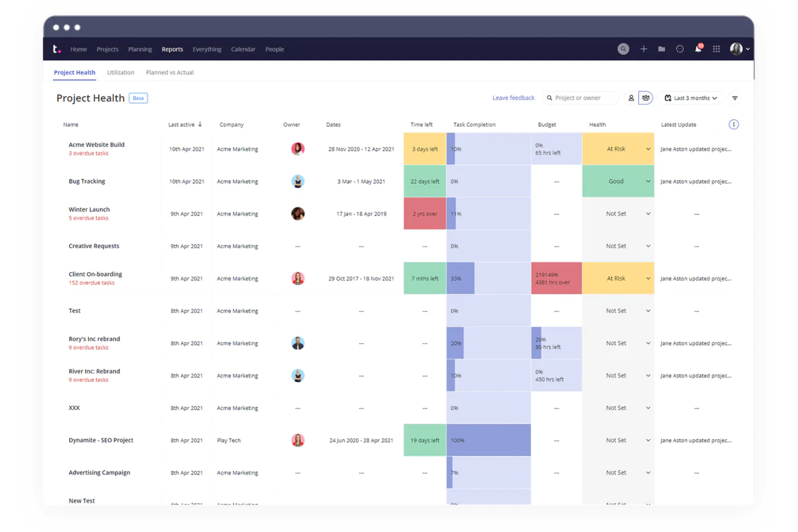This screenshot has width=798, height=532.
Task: Toggle descending sort on Last active column
Action: 200,124
